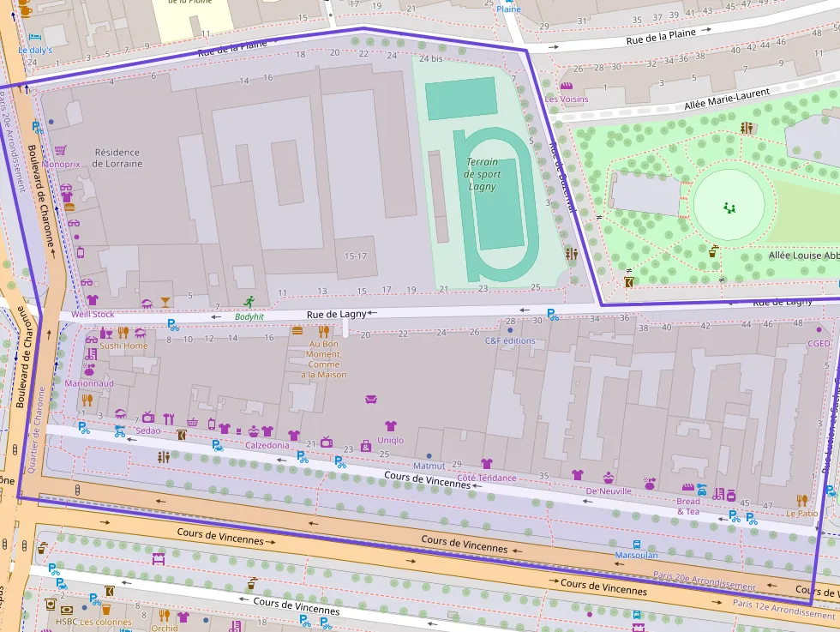
Task: Select the playground icon in the park circle
Action: (x=729, y=207)
